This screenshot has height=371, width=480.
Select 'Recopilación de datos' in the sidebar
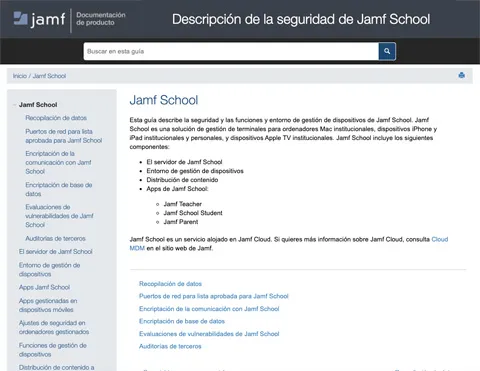pos(56,118)
